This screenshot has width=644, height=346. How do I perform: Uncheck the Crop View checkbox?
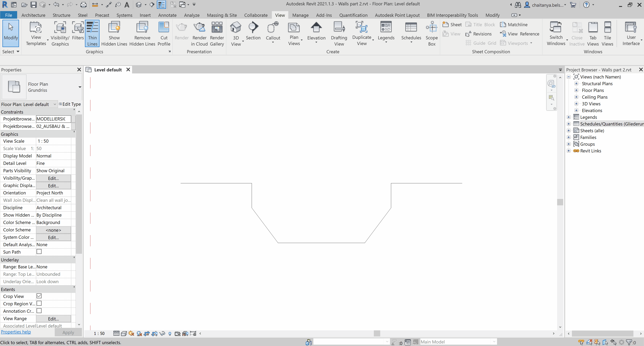39,296
